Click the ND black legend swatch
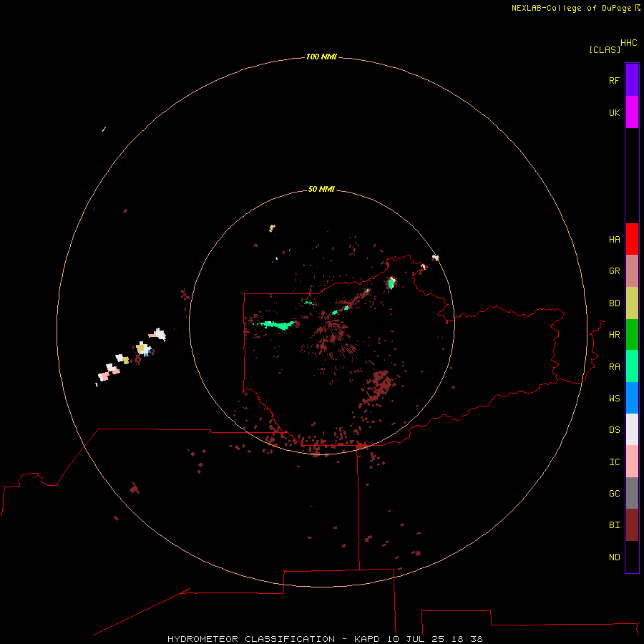 click(632, 557)
